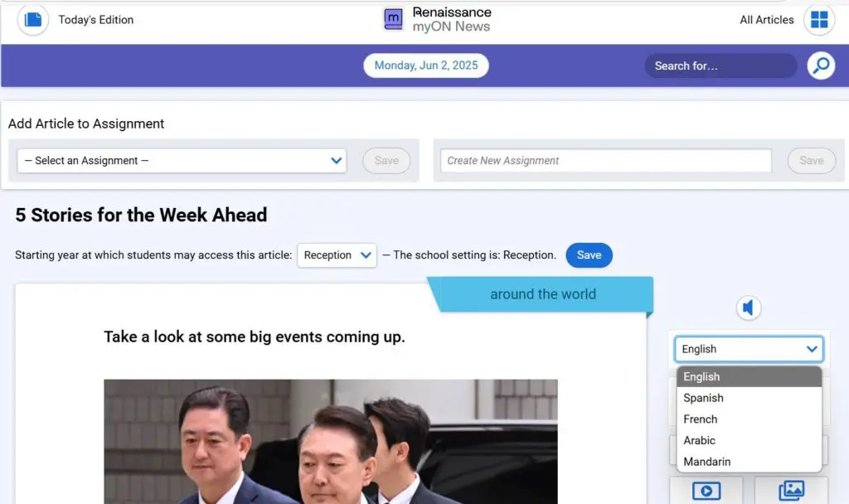Expand the Select an Assignment dropdown

[182, 161]
